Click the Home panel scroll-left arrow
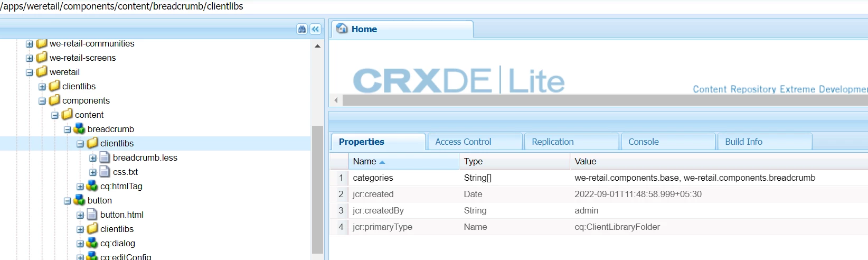Image resolution: width=868 pixels, height=260 pixels. [x=336, y=100]
